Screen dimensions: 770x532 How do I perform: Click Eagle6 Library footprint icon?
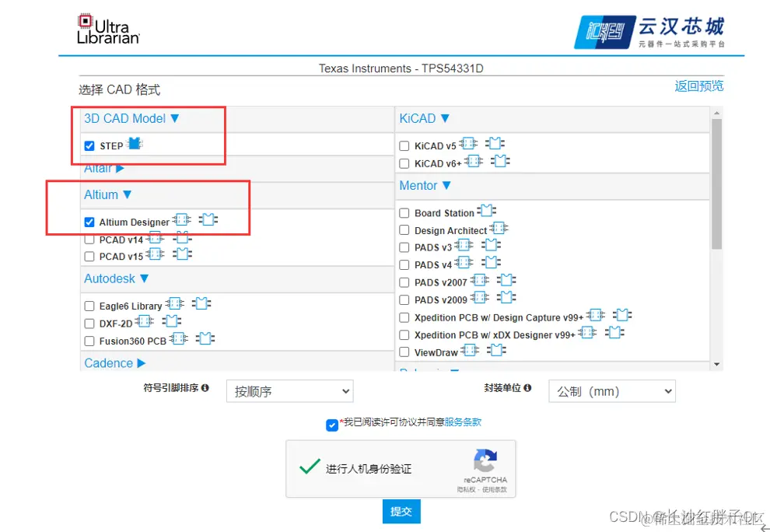(201, 303)
